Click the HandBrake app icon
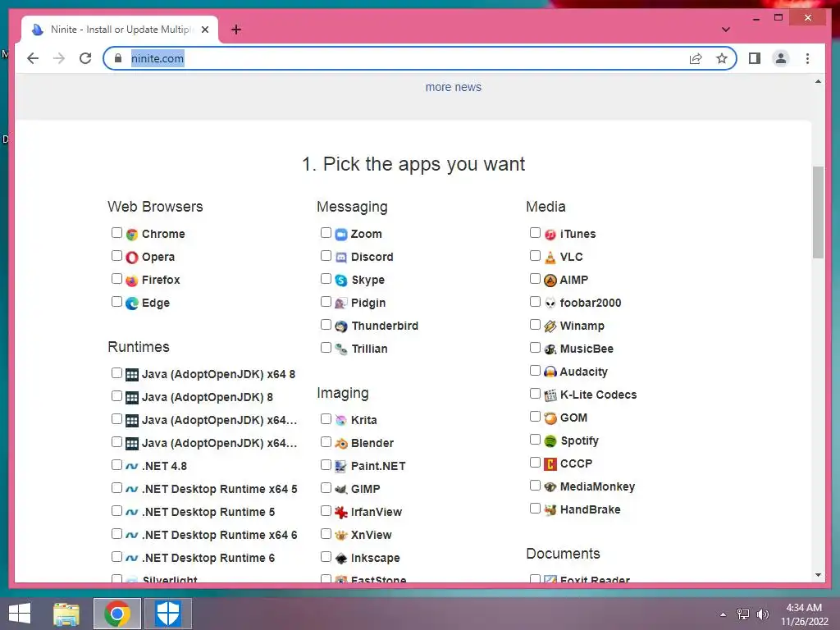The height and width of the screenshot is (630, 840). [x=550, y=510]
